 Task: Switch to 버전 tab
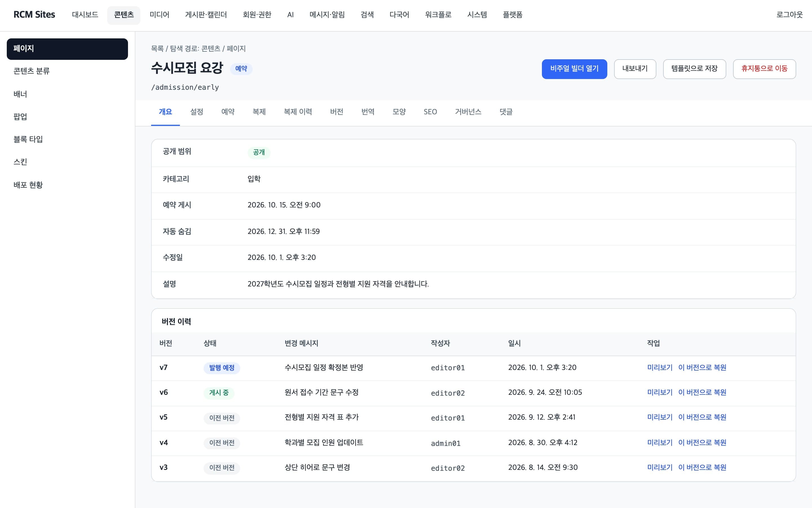click(x=337, y=112)
